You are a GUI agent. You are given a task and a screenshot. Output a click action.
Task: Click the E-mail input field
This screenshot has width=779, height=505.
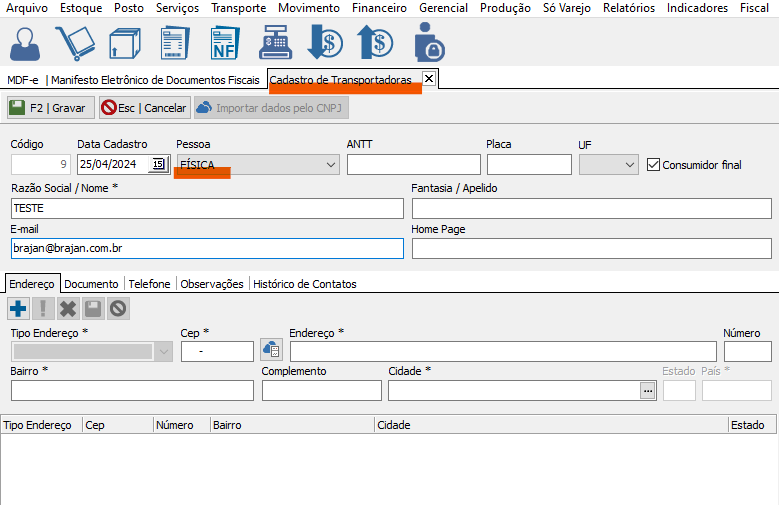(207, 248)
